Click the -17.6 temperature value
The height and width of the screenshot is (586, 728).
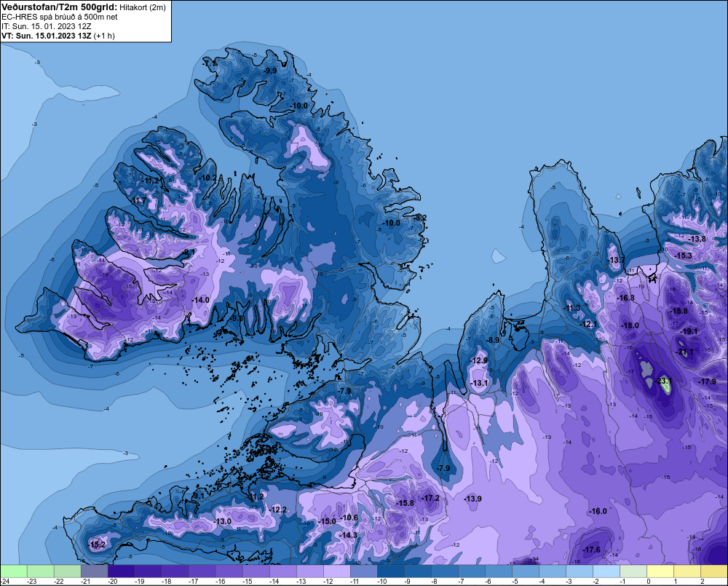pos(591,550)
